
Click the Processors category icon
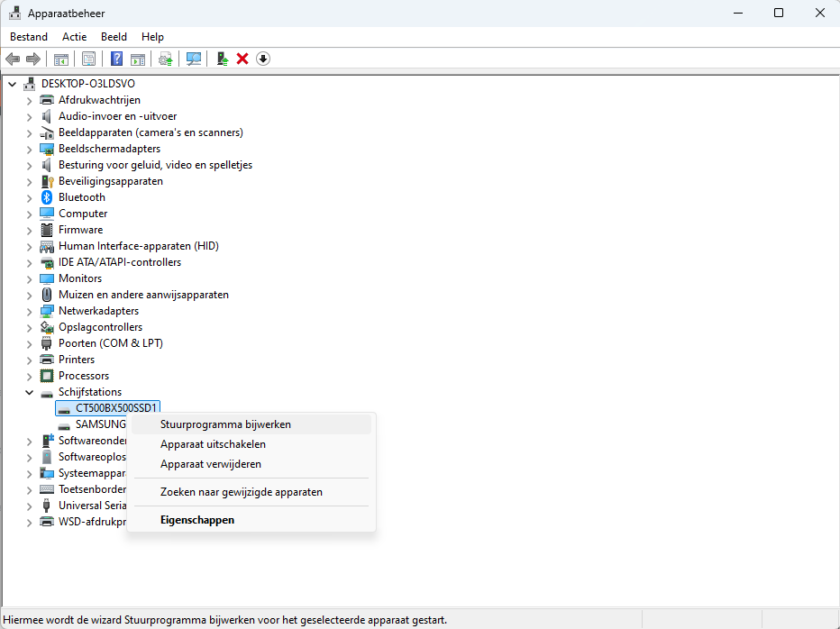[x=47, y=376]
